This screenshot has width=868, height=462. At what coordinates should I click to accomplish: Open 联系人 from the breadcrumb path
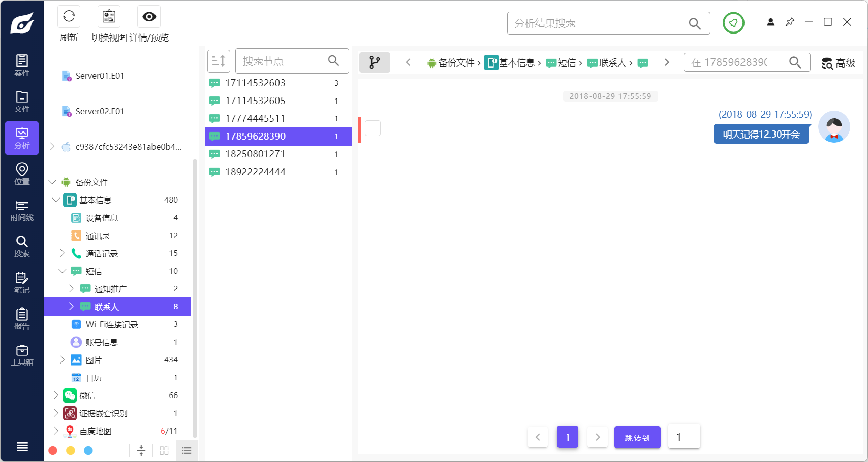612,62
